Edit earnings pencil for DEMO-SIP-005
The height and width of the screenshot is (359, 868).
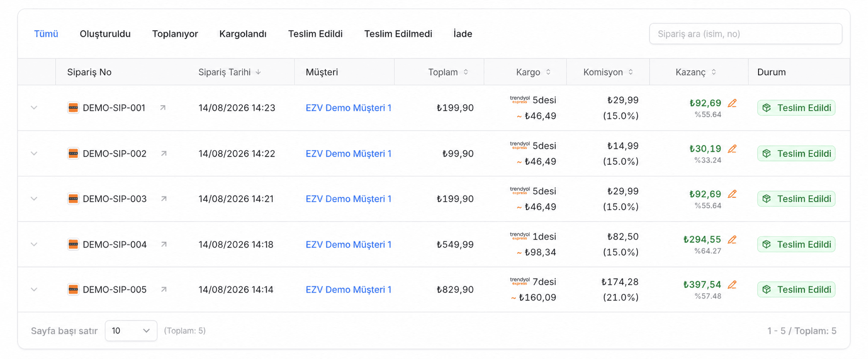point(732,285)
